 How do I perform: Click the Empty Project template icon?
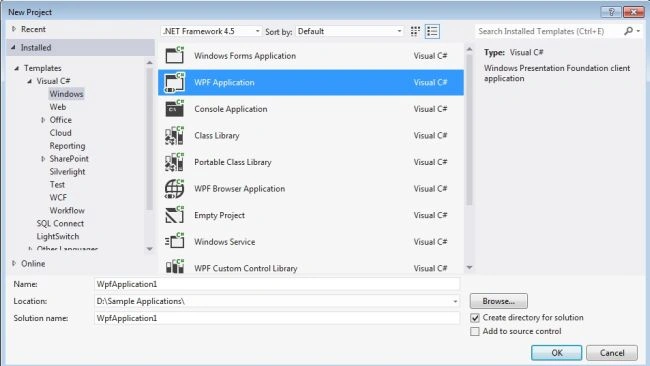coord(175,215)
